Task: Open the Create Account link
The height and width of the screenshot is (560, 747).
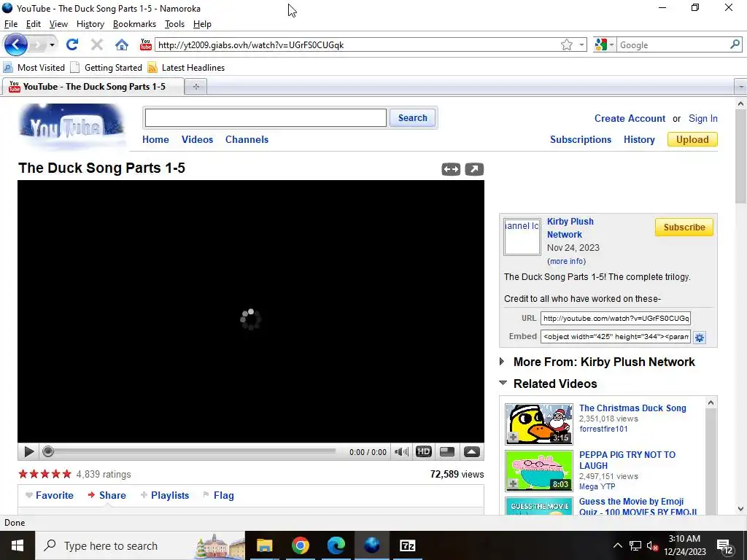Action: click(630, 119)
